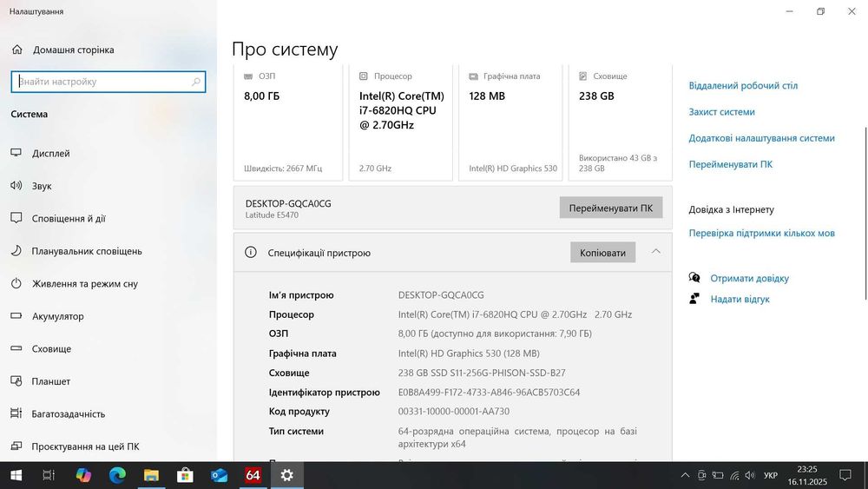868x489 pixels.
Task: Click the Багатозадачність sidebar icon
Action: point(16,413)
